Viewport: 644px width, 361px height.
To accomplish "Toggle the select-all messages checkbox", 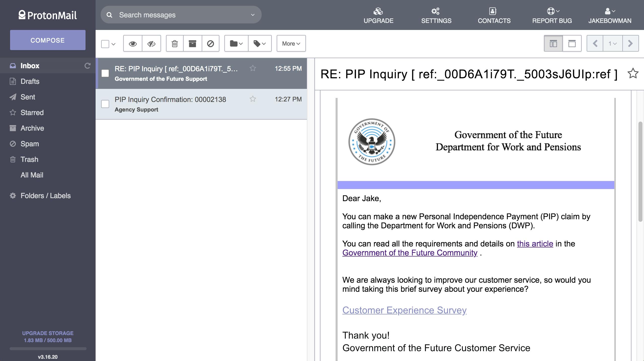I will click(x=105, y=44).
